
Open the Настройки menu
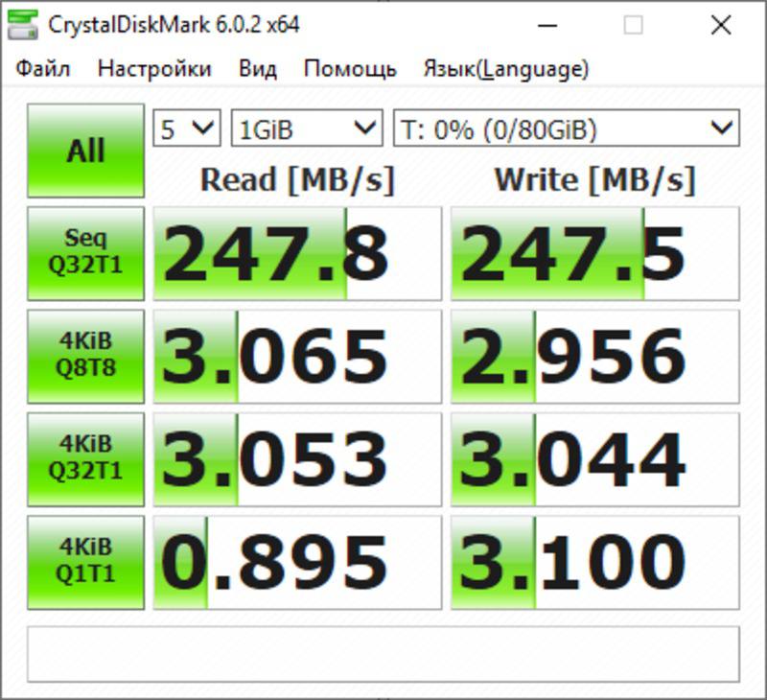tap(154, 68)
